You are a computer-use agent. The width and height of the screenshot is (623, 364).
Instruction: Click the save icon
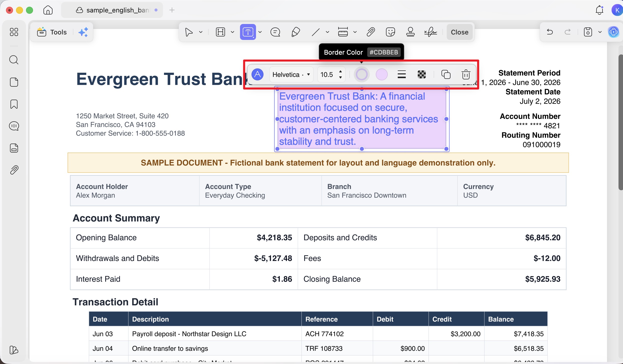(x=588, y=32)
